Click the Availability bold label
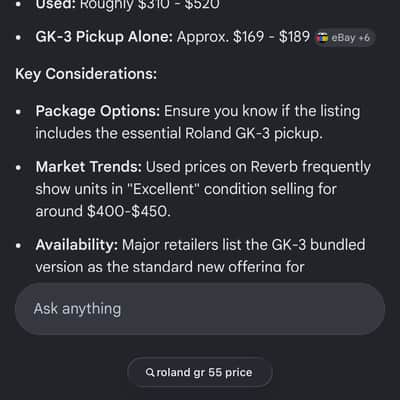Viewport: 400px width, 400px height. click(77, 245)
